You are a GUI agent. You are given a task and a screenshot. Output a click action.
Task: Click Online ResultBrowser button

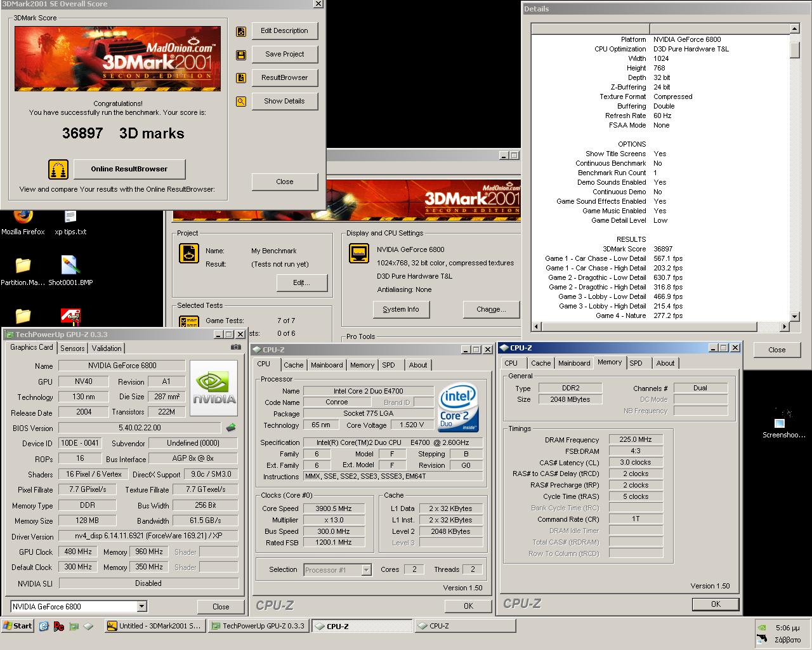129,169
